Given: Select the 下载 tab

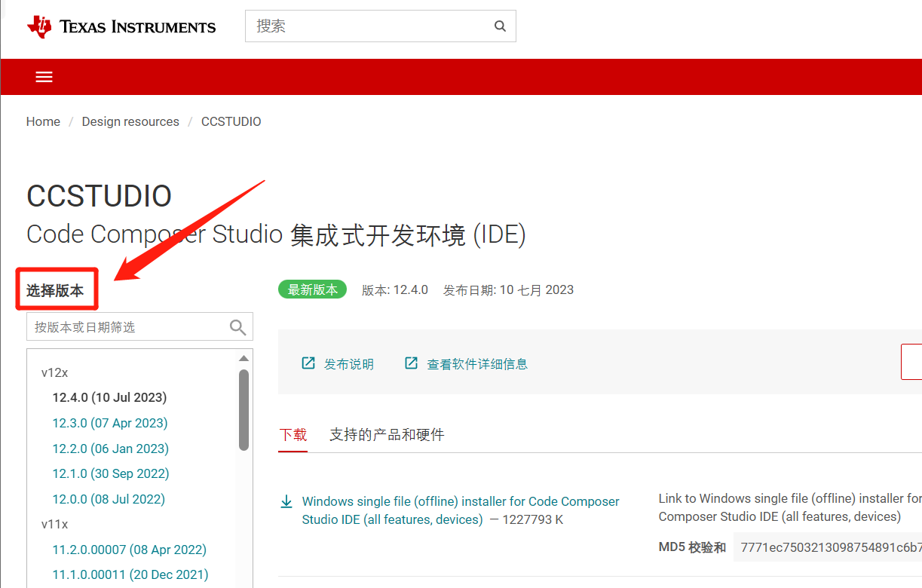Looking at the screenshot, I should tap(293, 434).
